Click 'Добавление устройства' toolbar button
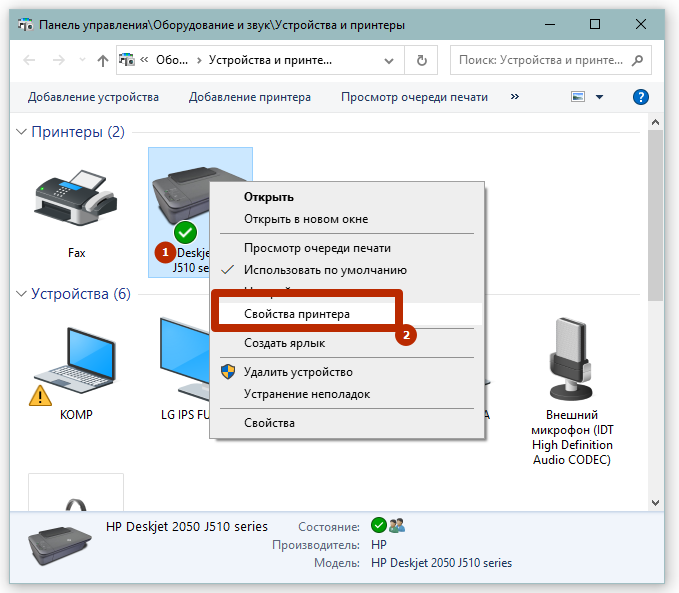The image size is (679, 593). point(93,97)
